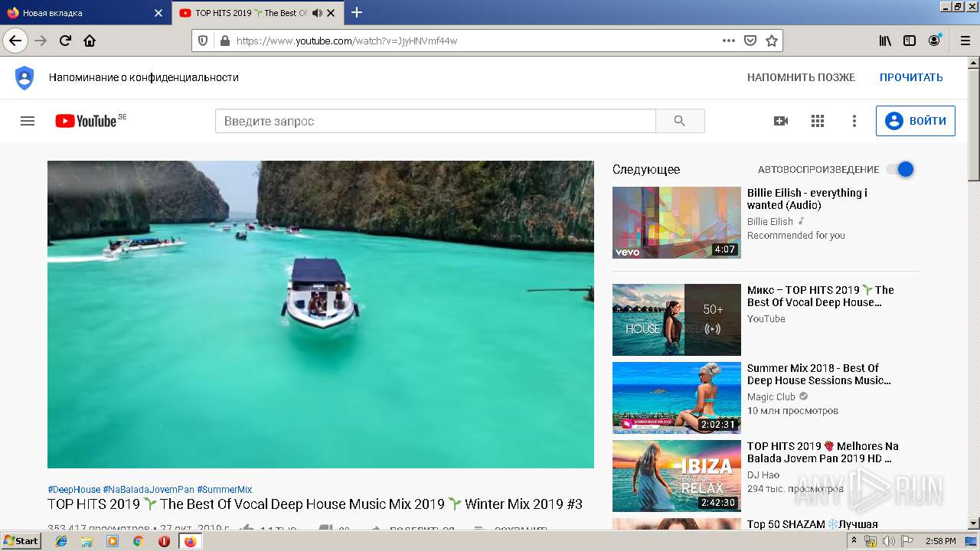Open Микс – TOP HITS 2019 title link
Image resolution: width=980 pixels, height=551 pixels.
[x=821, y=296]
